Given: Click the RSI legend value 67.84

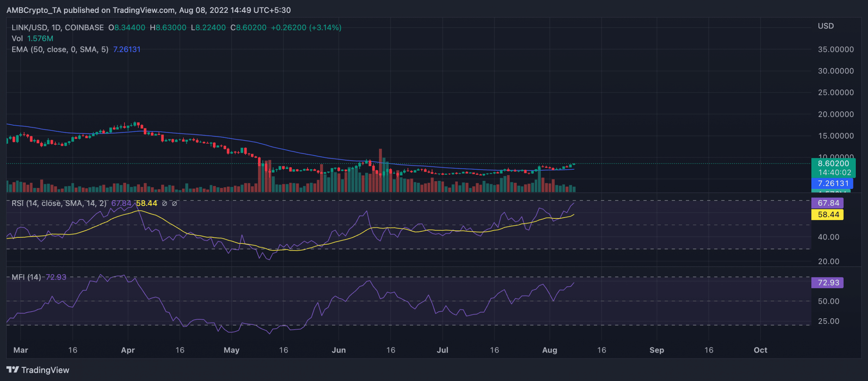Looking at the screenshot, I should [121, 203].
